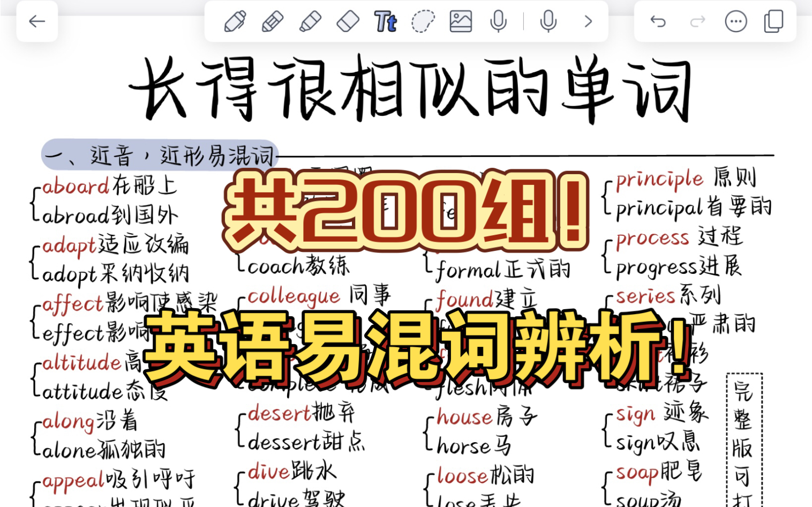Select the pencil tool
812x507 pixels.
pos(273,21)
